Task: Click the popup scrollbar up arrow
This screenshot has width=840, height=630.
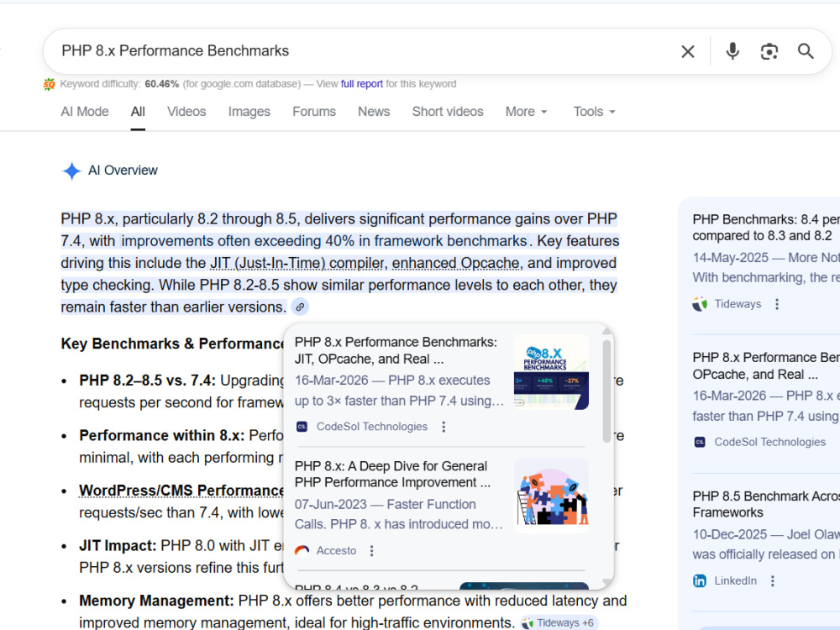Action: 607,330
